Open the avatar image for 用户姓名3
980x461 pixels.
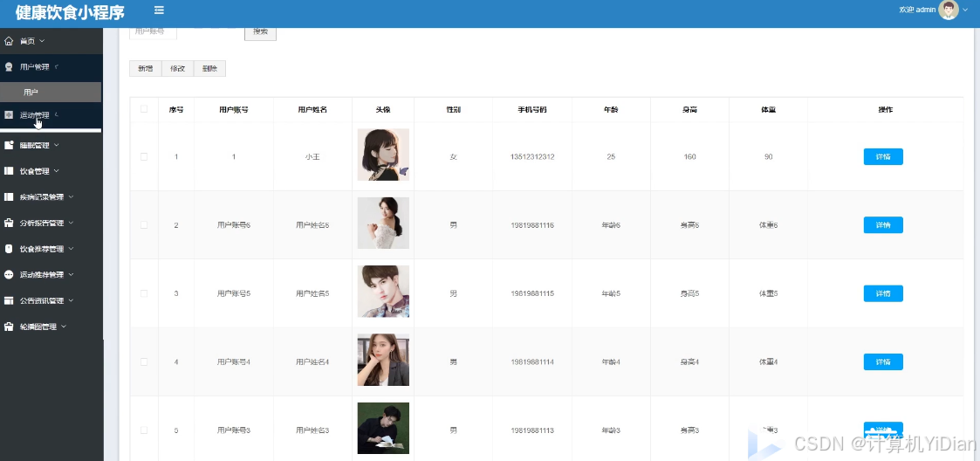click(x=383, y=428)
